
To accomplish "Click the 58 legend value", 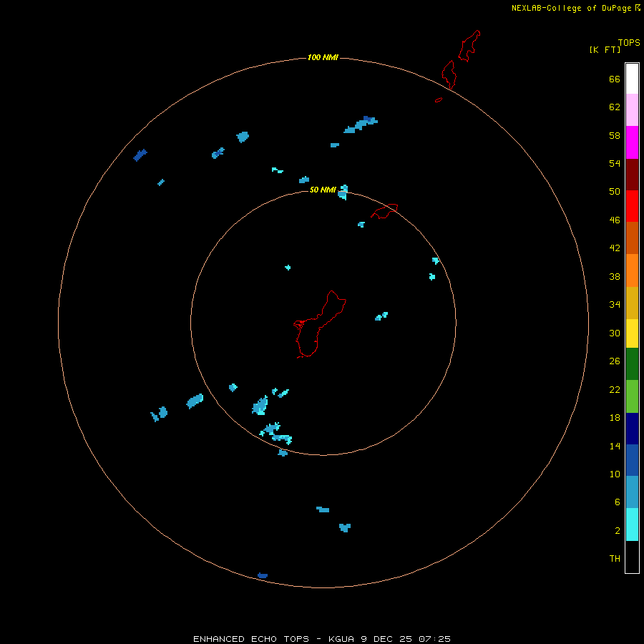I will tap(615, 135).
